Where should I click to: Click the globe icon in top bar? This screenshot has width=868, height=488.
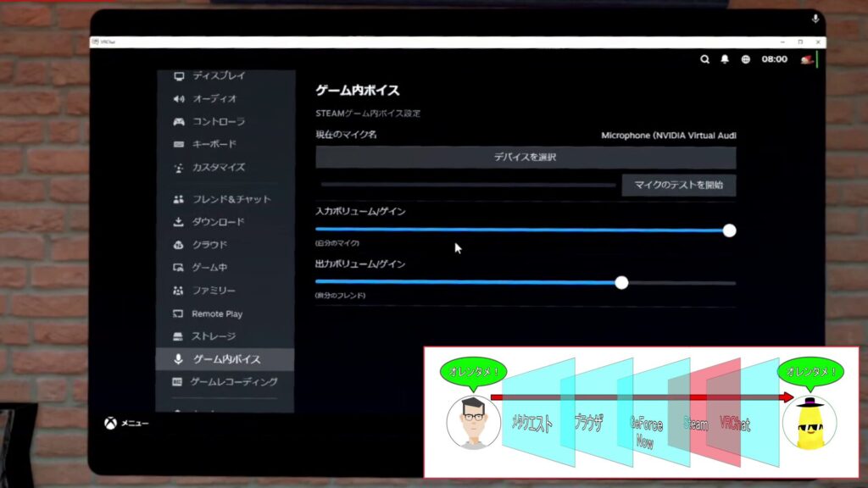(x=746, y=59)
